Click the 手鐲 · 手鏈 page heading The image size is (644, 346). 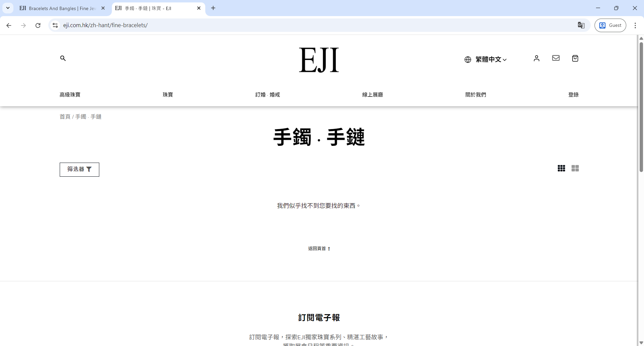click(319, 137)
